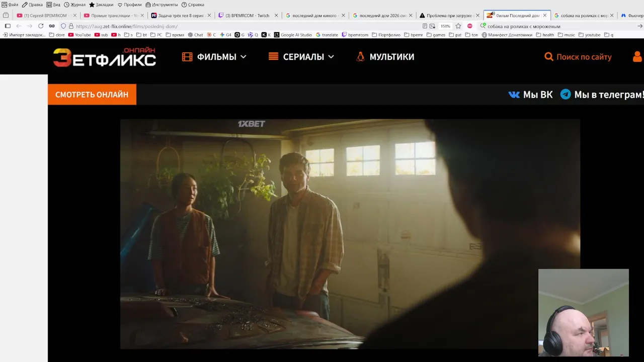The width and height of the screenshot is (644, 362).
Task: Open the music bookmark folder
Action: [567, 35]
